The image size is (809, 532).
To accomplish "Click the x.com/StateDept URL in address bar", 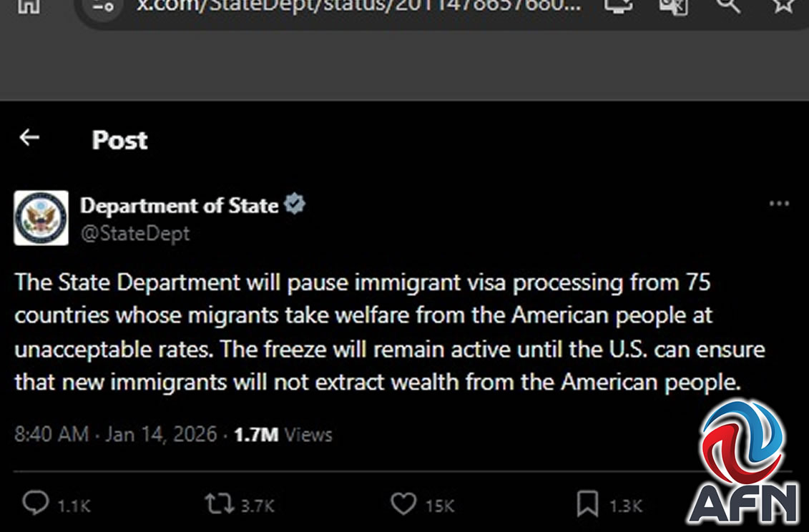I will [358, 6].
